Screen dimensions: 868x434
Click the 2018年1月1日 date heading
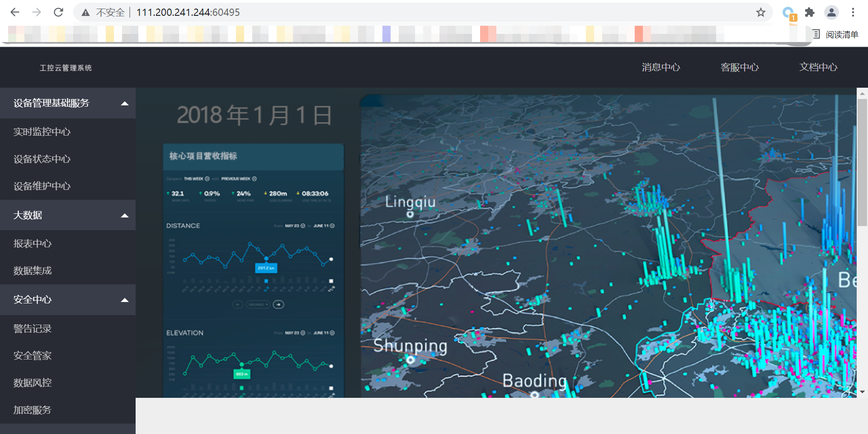tap(255, 115)
